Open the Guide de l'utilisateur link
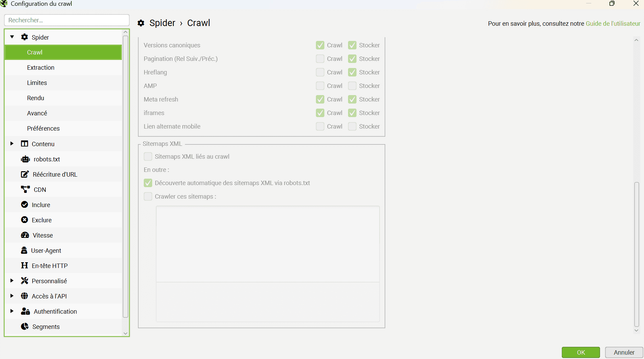 tap(613, 23)
